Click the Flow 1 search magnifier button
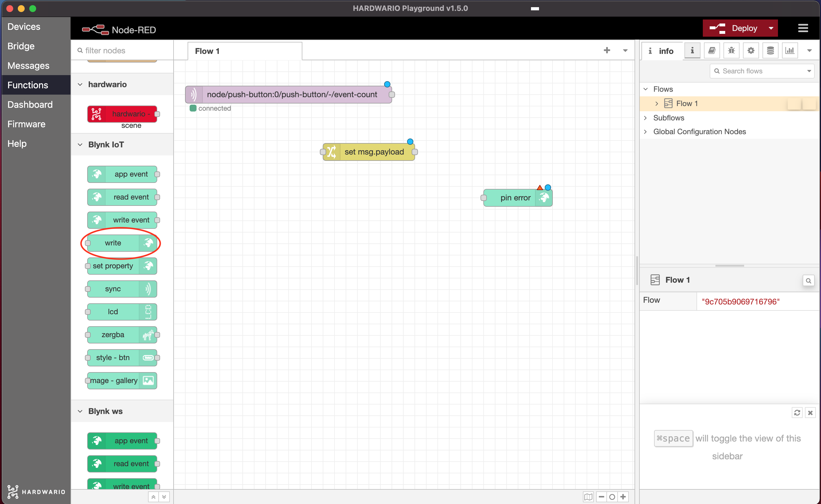This screenshot has width=821, height=504. tap(808, 281)
